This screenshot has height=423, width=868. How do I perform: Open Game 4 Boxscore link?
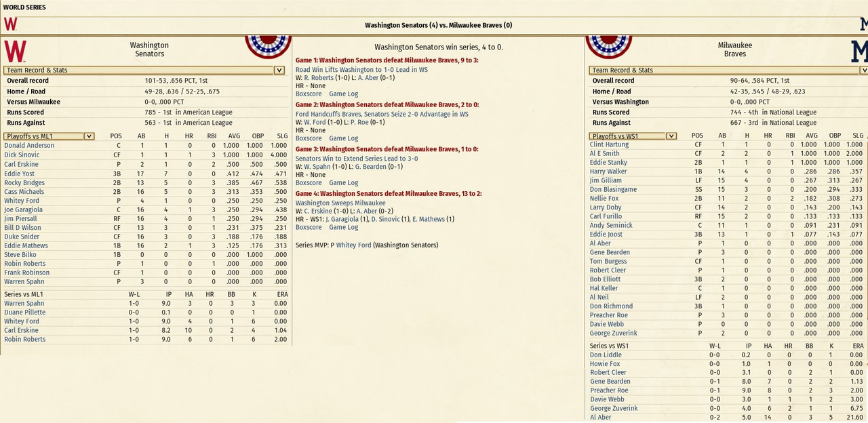point(309,227)
